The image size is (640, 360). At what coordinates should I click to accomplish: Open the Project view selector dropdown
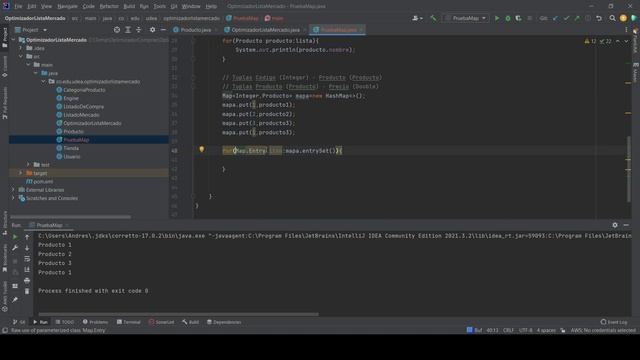[x=31, y=30]
